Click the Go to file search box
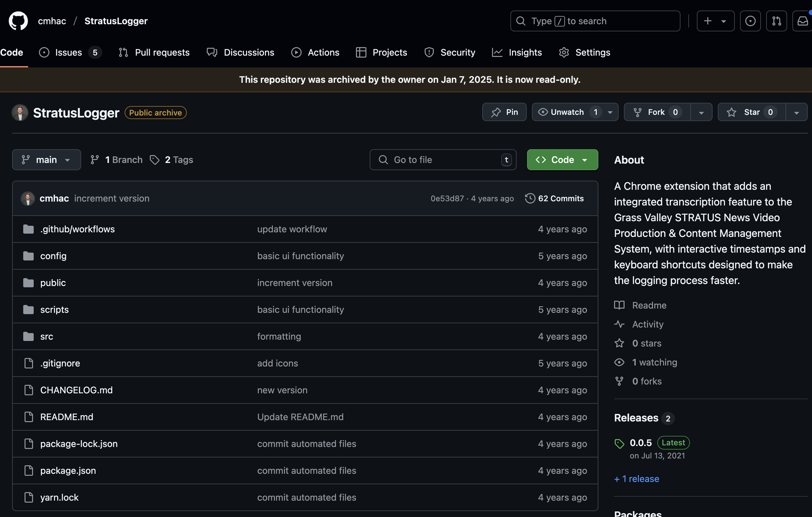The image size is (812, 517). pos(443,160)
